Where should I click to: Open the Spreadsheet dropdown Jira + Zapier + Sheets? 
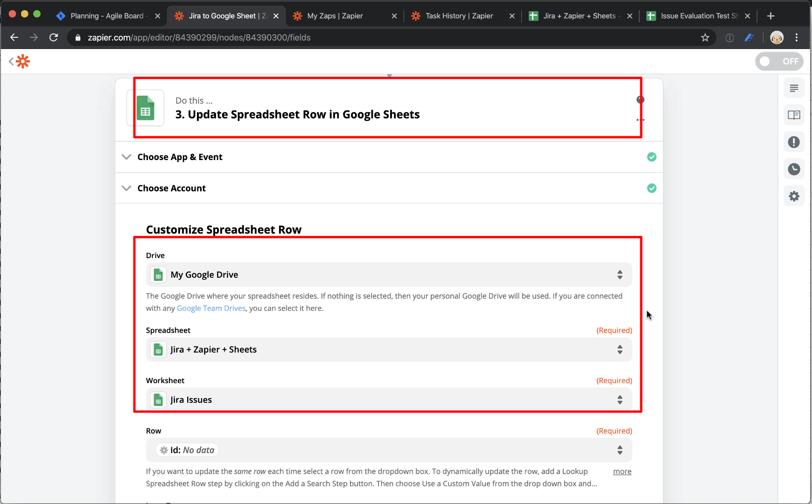[389, 350]
